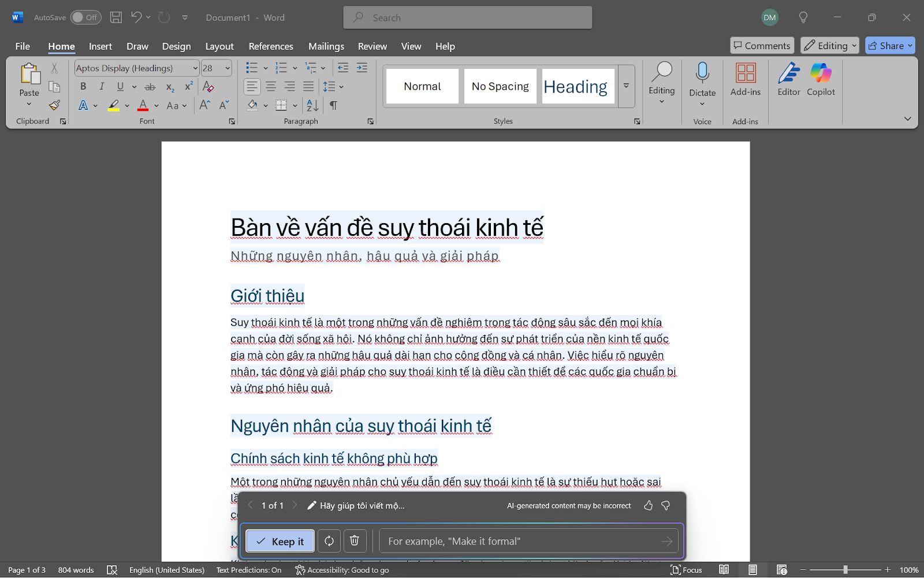Viewport: 924px width, 578px height.
Task: Discard the Copilot draft with trash icon
Action: click(x=355, y=541)
